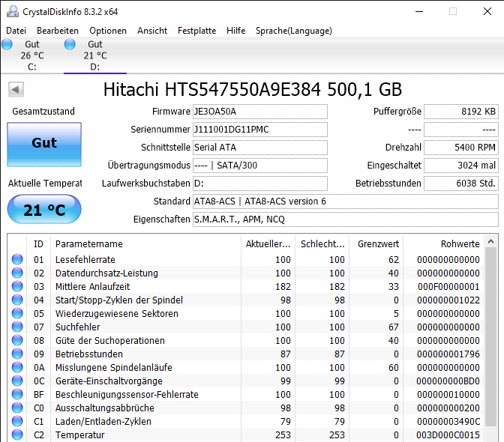This screenshot has width=504, height=442.
Task: Click the Standard ATA8-ACS field
Action: point(346,202)
